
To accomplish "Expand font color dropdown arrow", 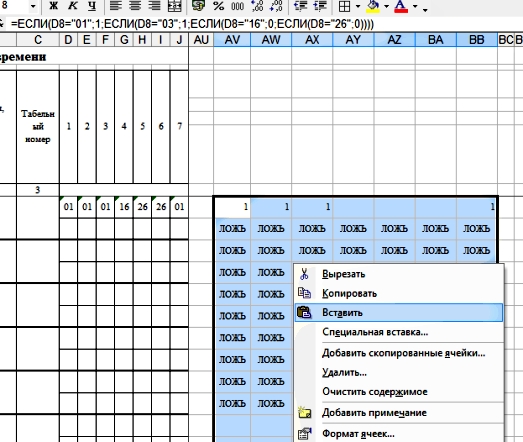I will [415, 6].
